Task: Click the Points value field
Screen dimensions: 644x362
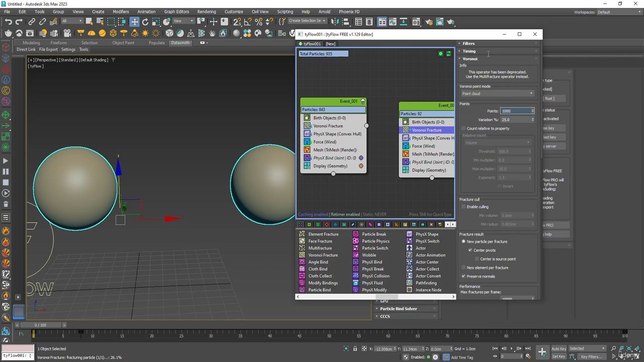Action: pos(515,111)
